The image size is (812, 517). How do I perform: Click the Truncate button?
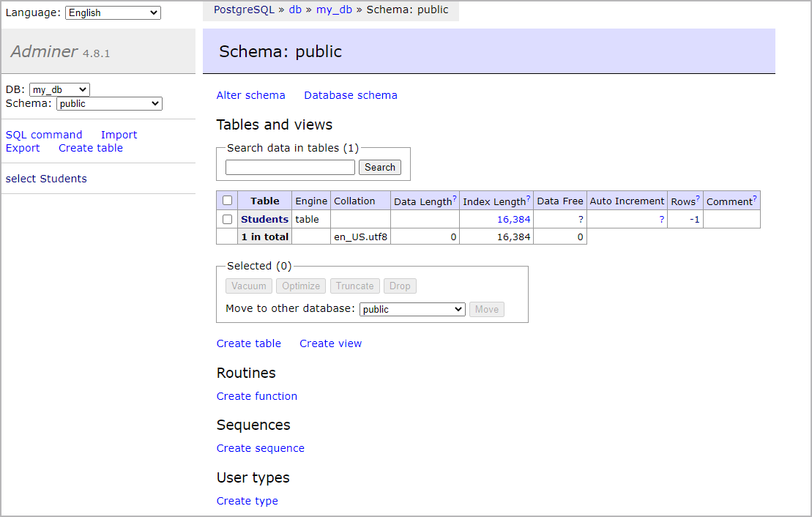(354, 286)
